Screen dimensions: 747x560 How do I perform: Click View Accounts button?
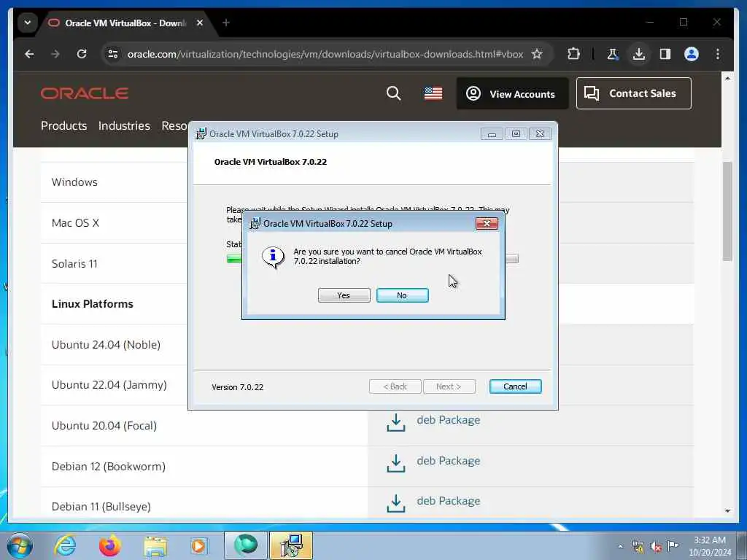pyautogui.click(x=512, y=93)
